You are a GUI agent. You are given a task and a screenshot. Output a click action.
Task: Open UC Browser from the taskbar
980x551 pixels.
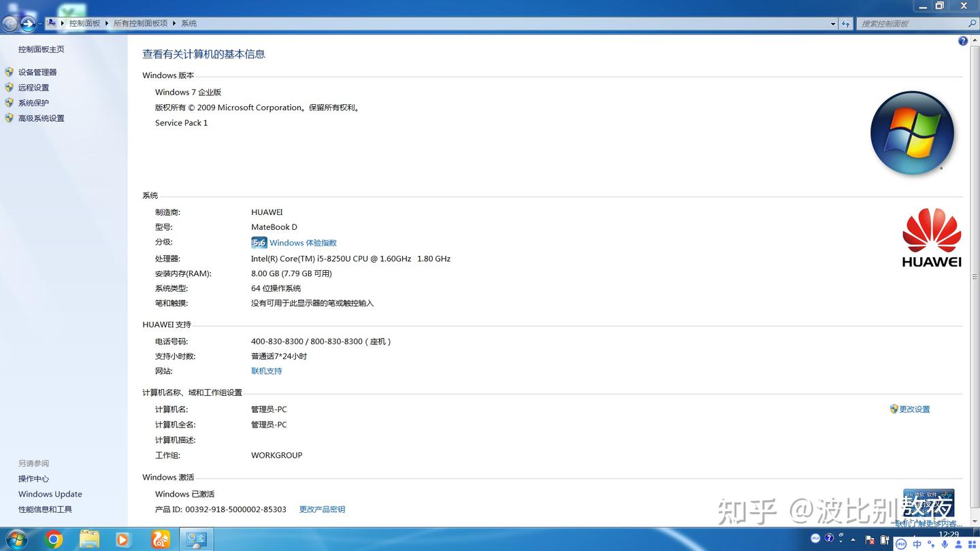tap(161, 539)
